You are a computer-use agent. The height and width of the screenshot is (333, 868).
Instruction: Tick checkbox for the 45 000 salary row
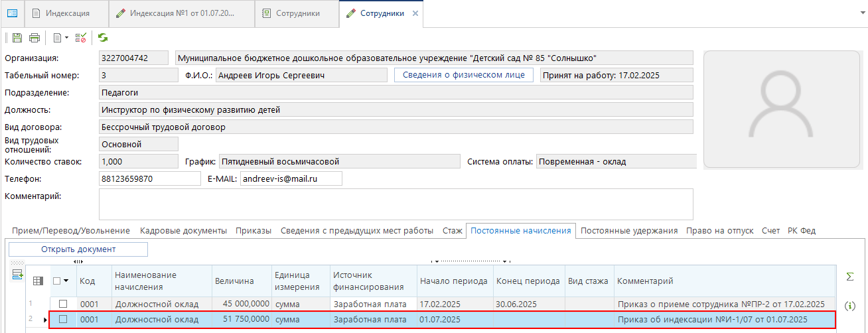[63, 304]
